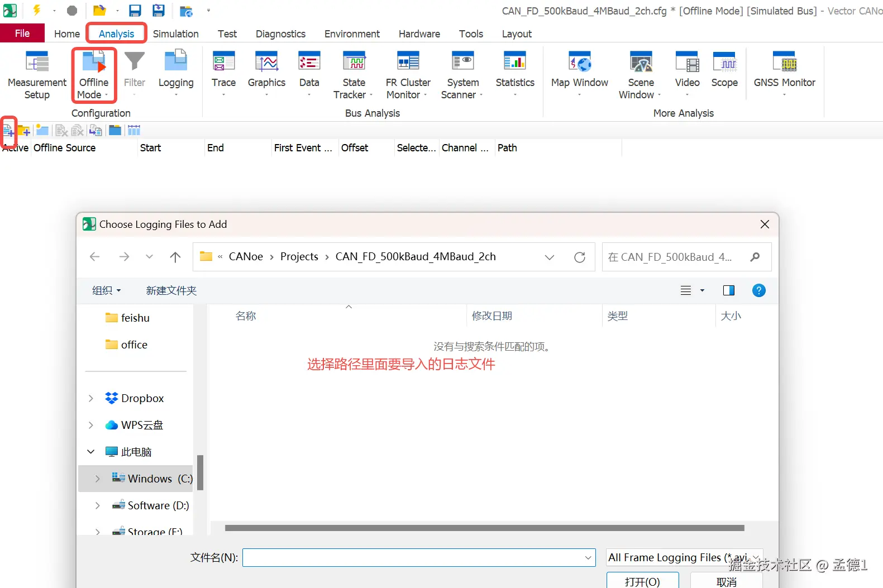Switch to the Test tab
The height and width of the screenshot is (588, 883).
[227, 34]
